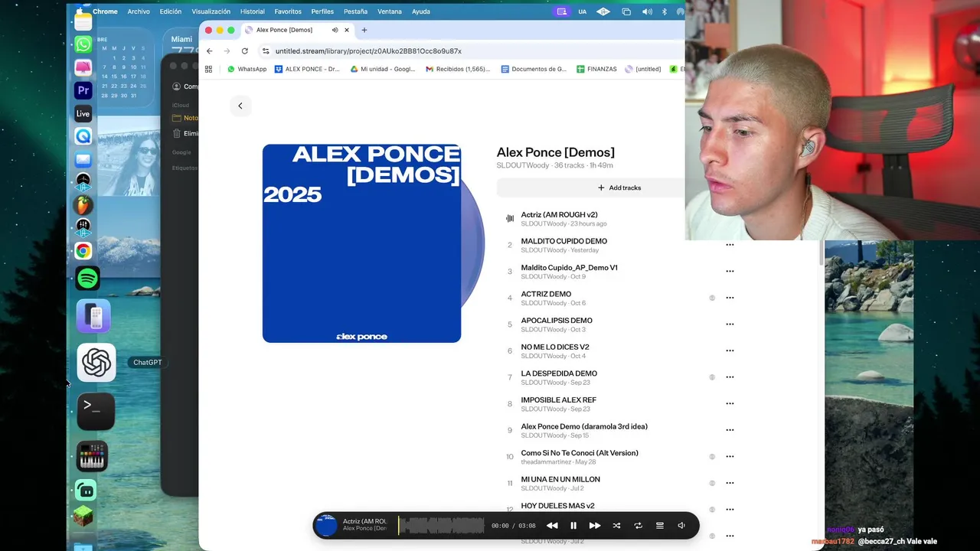Open the Chrome apps grid in bookmarks bar
Viewport: 980px width, 551px height.
coord(208,69)
